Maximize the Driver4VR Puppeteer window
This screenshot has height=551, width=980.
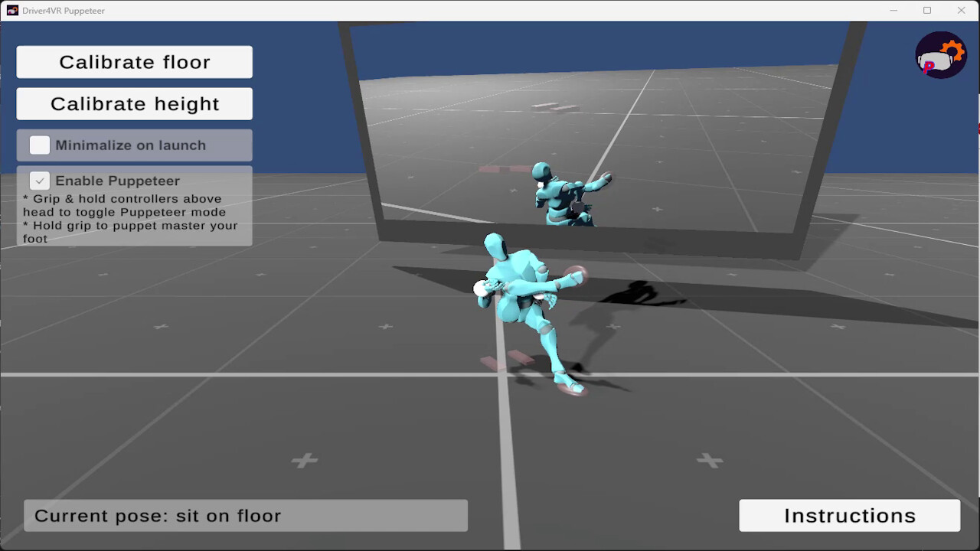point(927,11)
